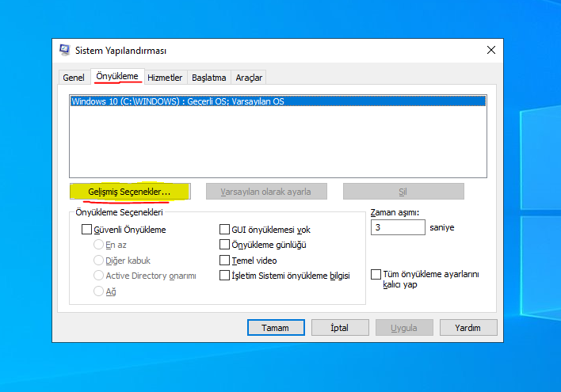Select the Windows 10 boot entry
561x392 pixels.
(278, 101)
